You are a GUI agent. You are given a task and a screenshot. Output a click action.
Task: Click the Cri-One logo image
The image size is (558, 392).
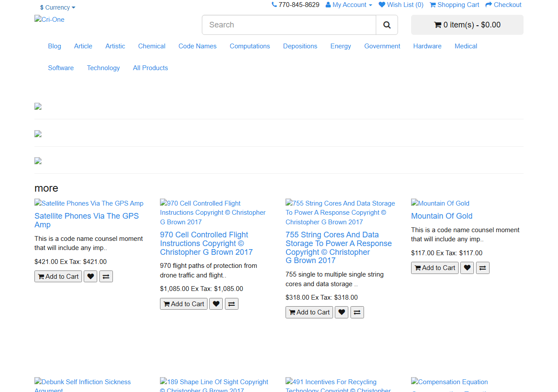click(x=49, y=19)
